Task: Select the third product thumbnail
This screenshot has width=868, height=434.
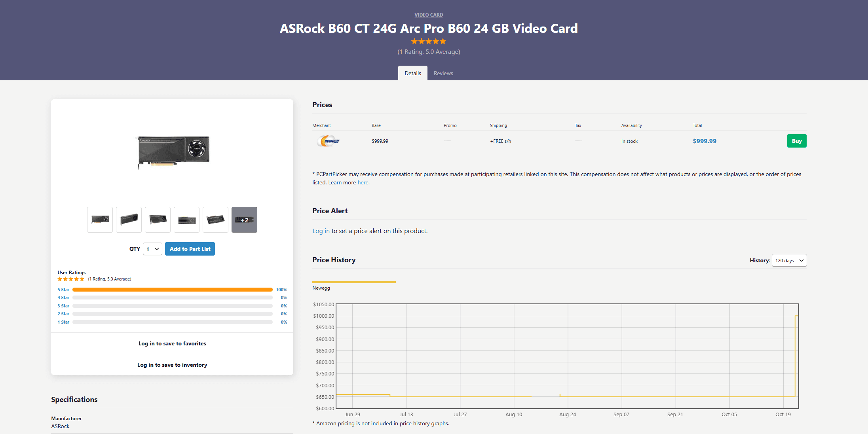Action: pyautogui.click(x=158, y=220)
